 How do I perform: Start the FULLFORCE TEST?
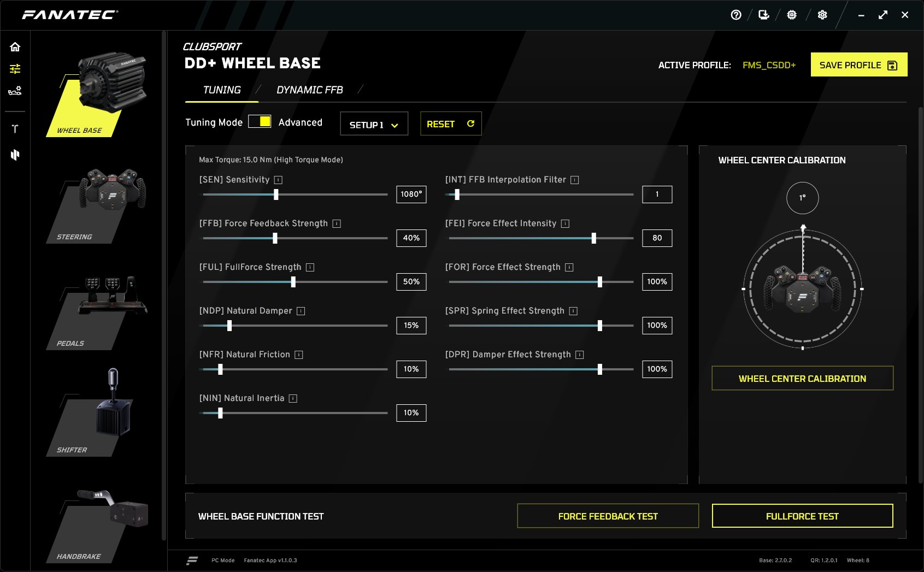802,516
